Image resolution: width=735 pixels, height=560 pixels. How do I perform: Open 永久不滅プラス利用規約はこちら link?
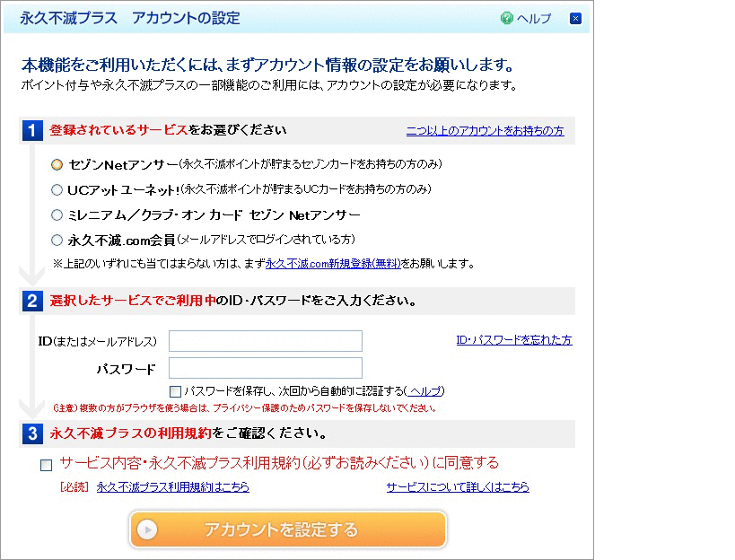coord(173,487)
